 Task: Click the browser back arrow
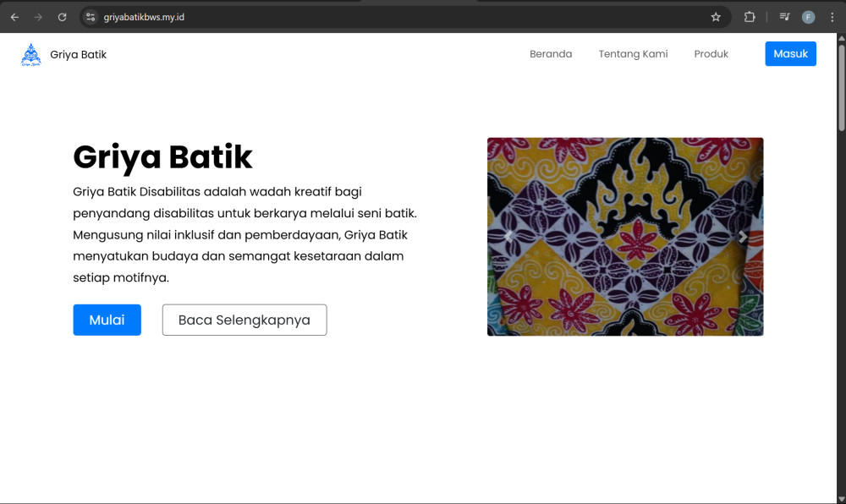click(x=14, y=17)
